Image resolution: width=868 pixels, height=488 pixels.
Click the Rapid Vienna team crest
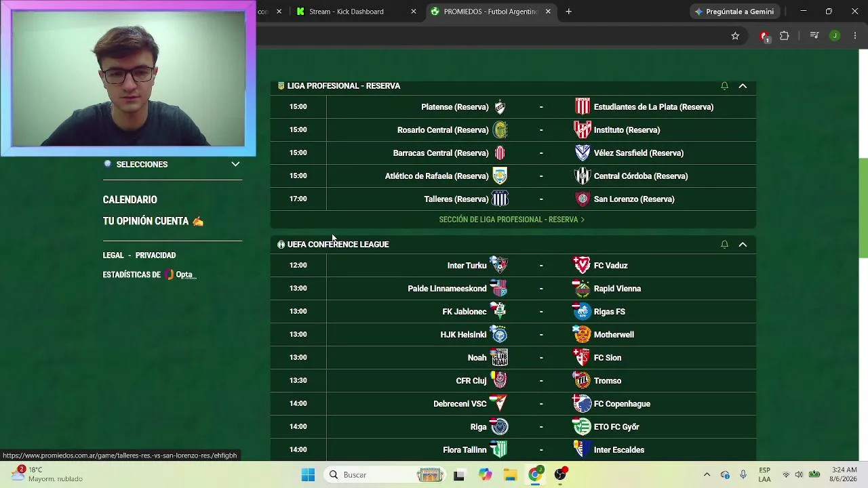pos(582,288)
